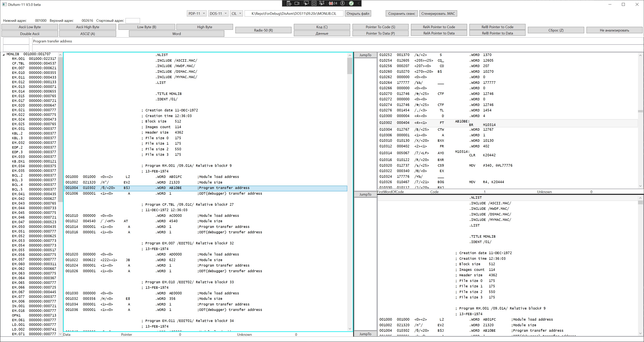This screenshot has height=342, width=644.
Task: Enable the select element cursor tool
Action: point(306,3)
